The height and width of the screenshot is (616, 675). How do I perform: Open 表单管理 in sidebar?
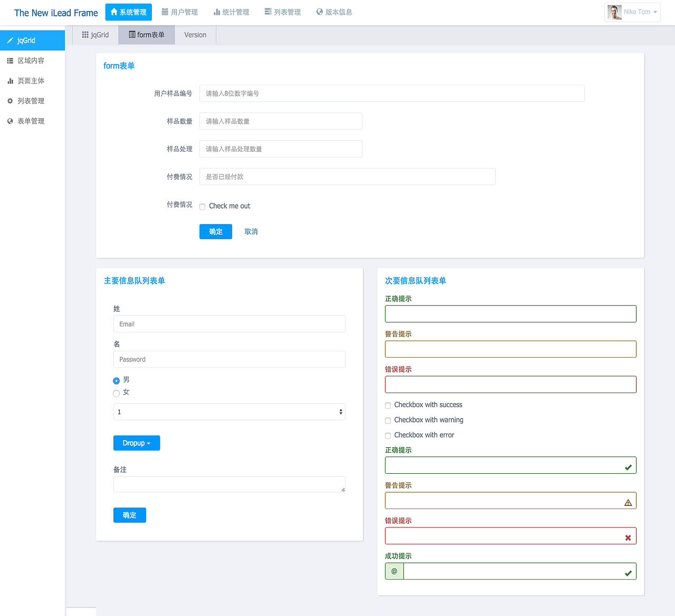32,121
